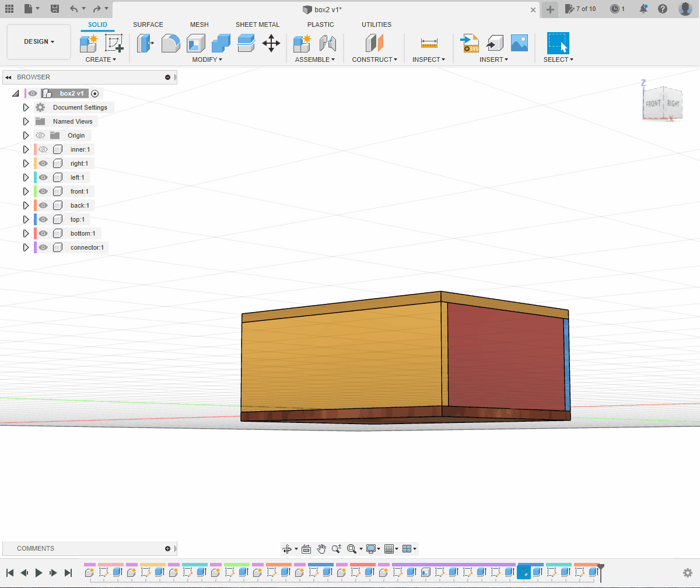Click the Move/Copy tool icon
This screenshot has width=700, height=588.
click(x=271, y=43)
